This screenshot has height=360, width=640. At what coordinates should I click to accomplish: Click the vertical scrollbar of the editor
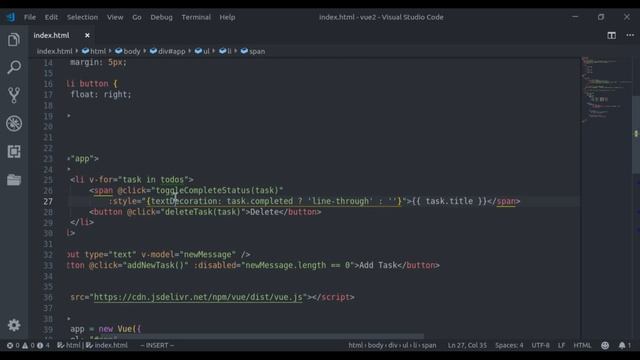point(636,134)
